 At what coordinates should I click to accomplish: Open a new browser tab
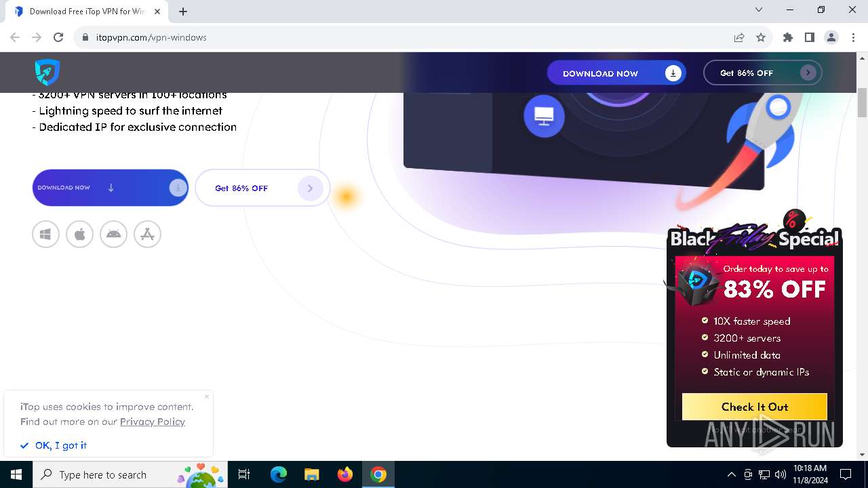[x=183, y=11]
